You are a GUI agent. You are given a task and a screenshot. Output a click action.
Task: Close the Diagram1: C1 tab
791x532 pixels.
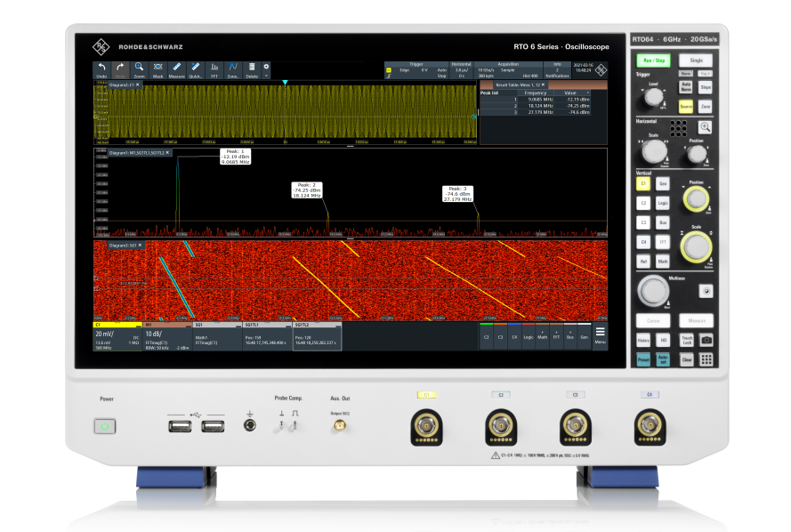tap(138, 85)
